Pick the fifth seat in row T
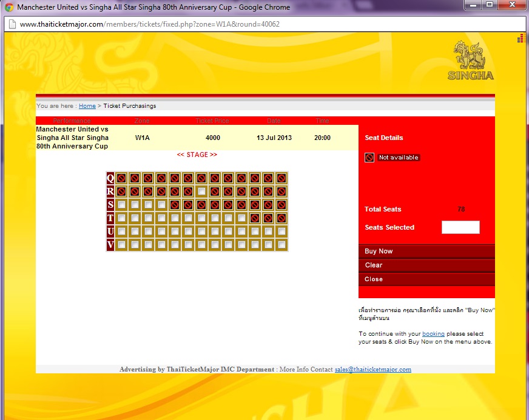The image size is (529, 420). coord(175,218)
